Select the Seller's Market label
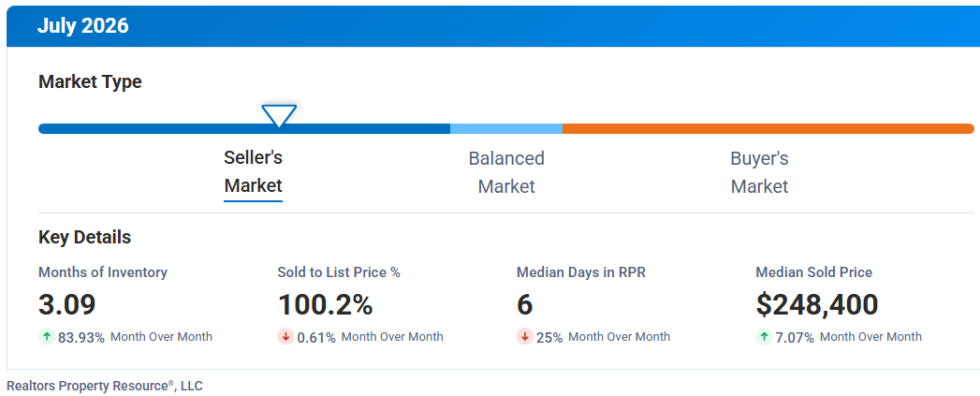This screenshot has width=980, height=396. 253,171
